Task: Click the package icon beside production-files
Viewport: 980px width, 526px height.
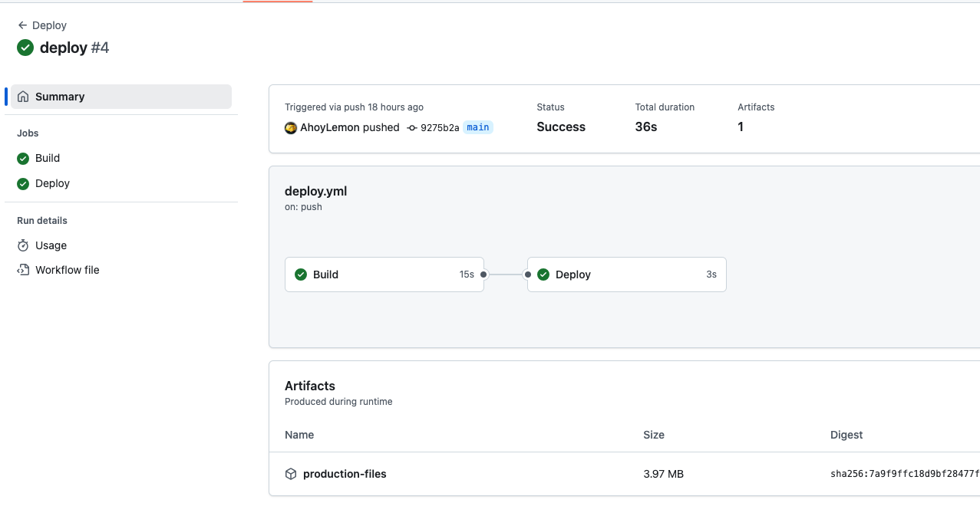Action: (x=291, y=474)
